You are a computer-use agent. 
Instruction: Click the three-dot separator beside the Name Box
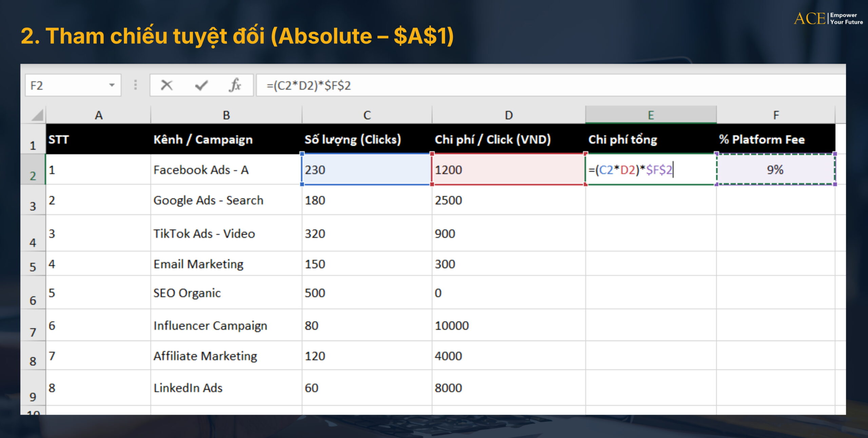pos(135,85)
